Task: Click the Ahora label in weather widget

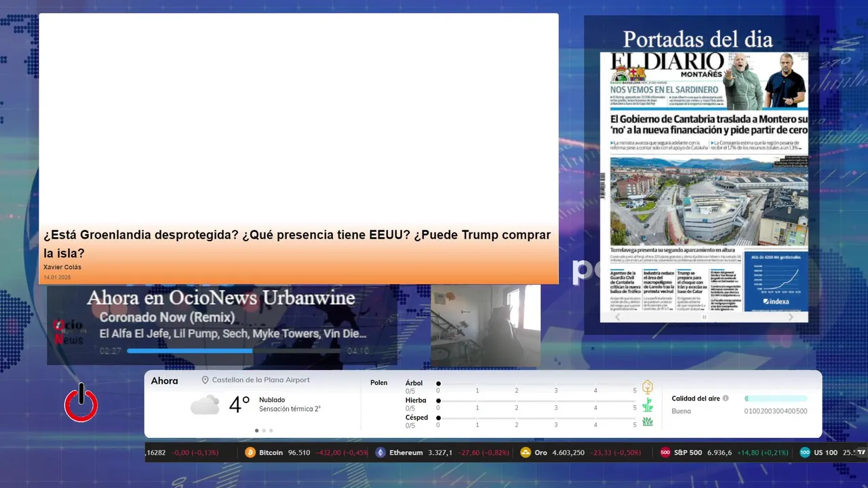Action: [164, 381]
